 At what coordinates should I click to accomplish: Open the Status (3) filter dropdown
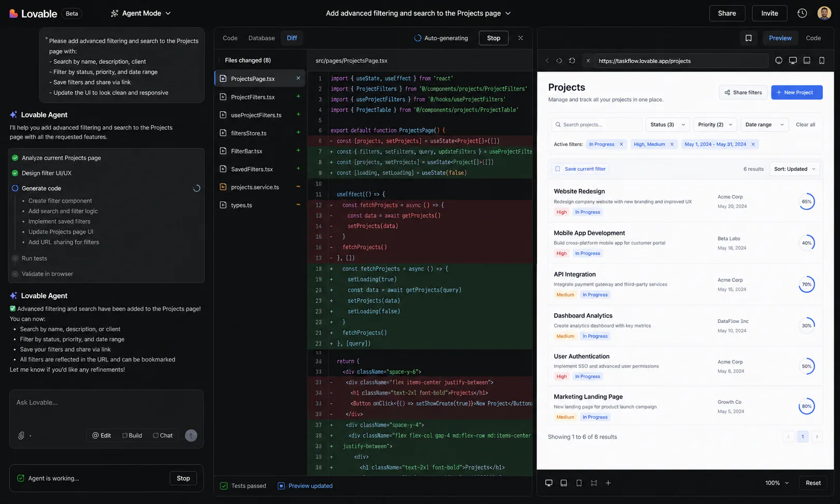click(x=667, y=124)
